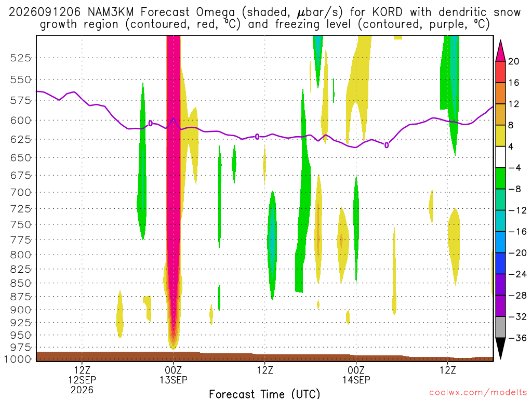Click the Forecast Time (UTC) axis title
The width and height of the screenshot is (532, 399).
coord(264,394)
